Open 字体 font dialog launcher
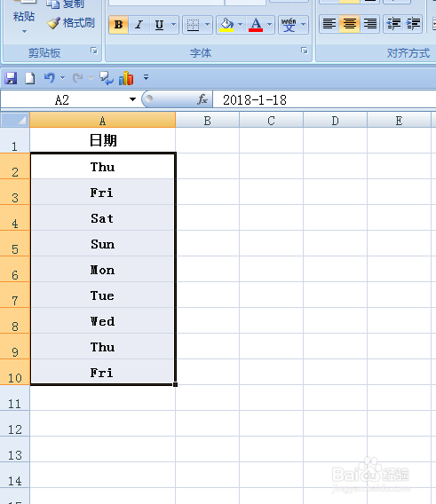This screenshot has height=504, width=436. (x=304, y=51)
